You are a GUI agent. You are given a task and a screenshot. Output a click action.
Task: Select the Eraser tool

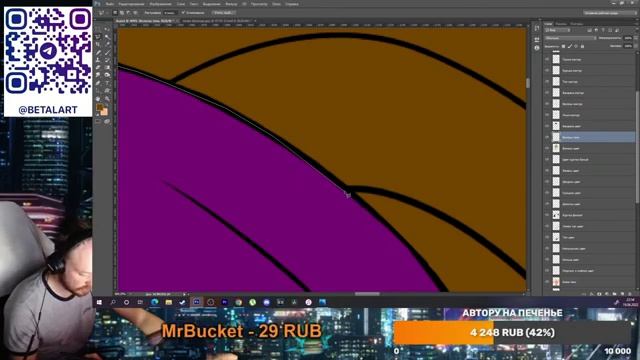pyautogui.click(x=98, y=67)
